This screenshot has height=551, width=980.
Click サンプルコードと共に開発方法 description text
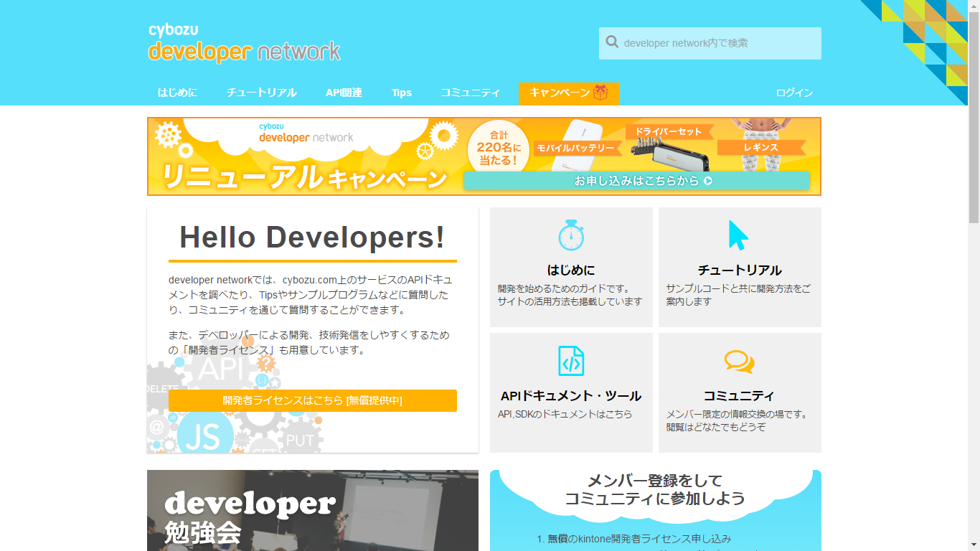pyautogui.click(x=738, y=295)
